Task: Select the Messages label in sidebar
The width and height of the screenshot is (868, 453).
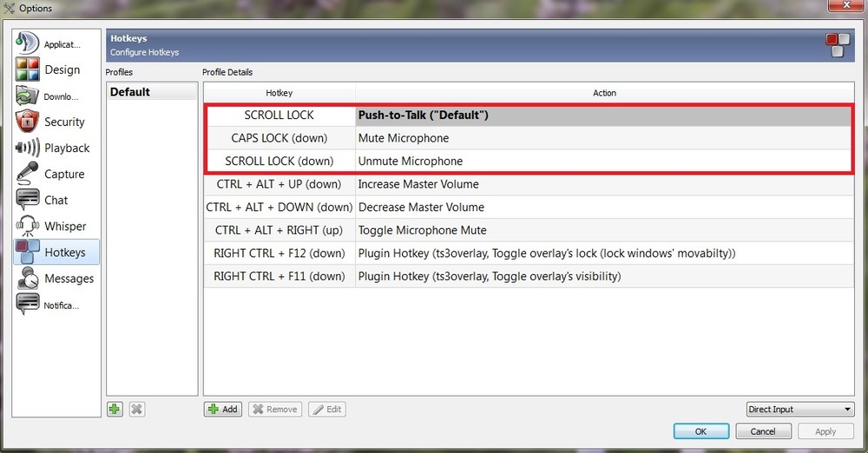Action: coord(69,279)
